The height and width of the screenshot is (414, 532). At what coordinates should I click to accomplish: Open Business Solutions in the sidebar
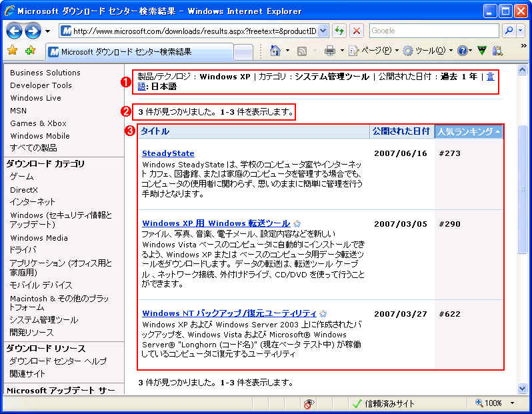click(x=45, y=73)
